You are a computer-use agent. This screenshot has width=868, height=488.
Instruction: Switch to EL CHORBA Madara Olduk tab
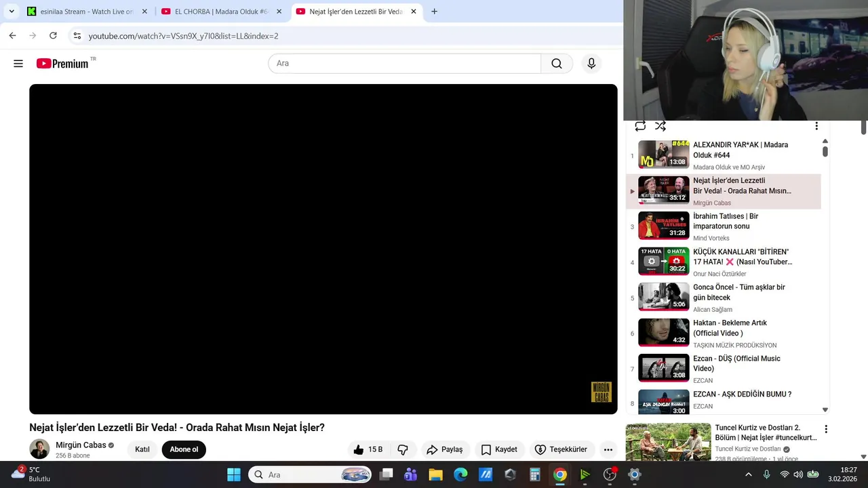pos(221,12)
